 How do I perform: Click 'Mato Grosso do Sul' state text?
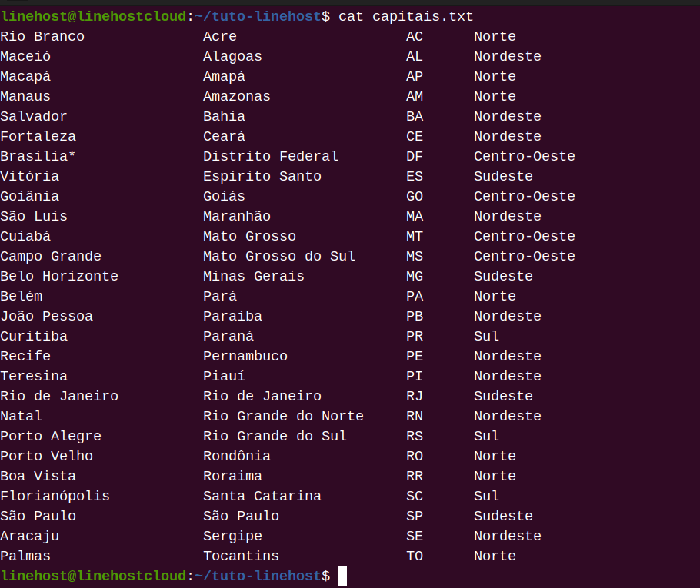coord(278,256)
